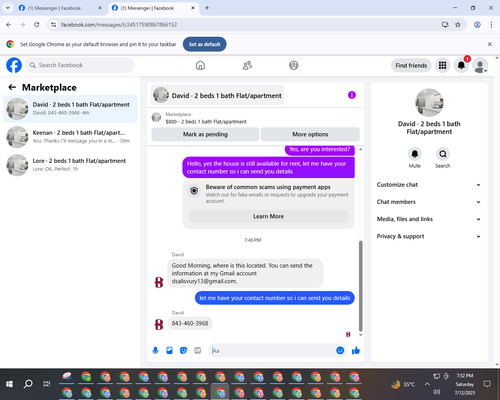Open the Home feed icon
This screenshot has height=400, width=500.
[x=200, y=65]
